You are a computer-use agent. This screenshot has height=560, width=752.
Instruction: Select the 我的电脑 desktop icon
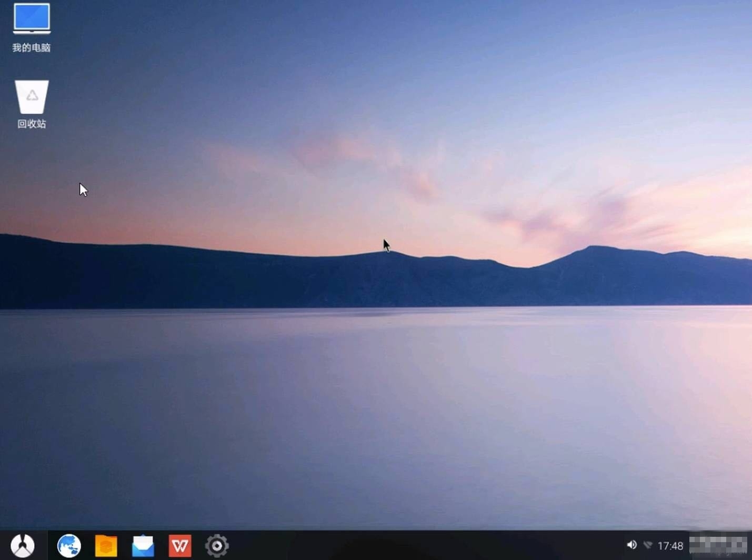tap(32, 19)
